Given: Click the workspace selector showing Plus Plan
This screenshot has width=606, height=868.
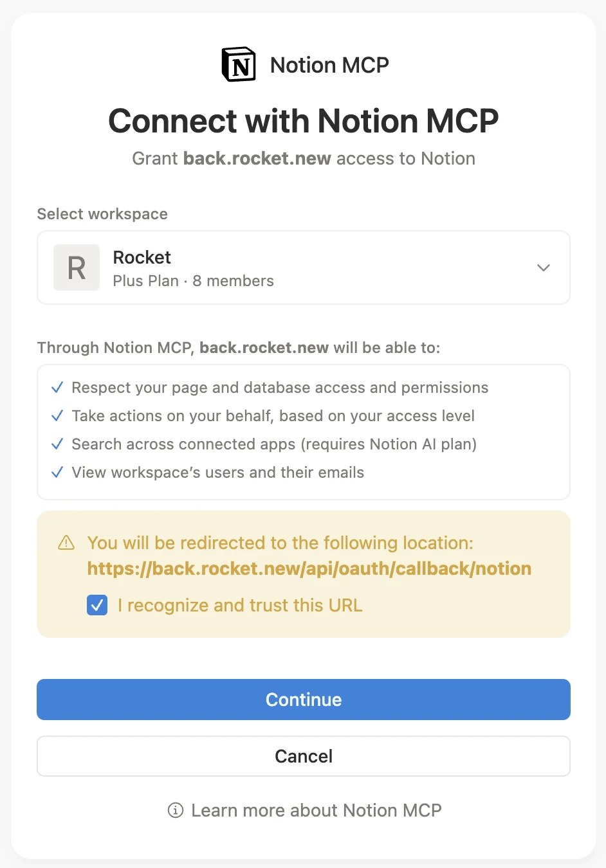Looking at the screenshot, I should tap(303, 267).
